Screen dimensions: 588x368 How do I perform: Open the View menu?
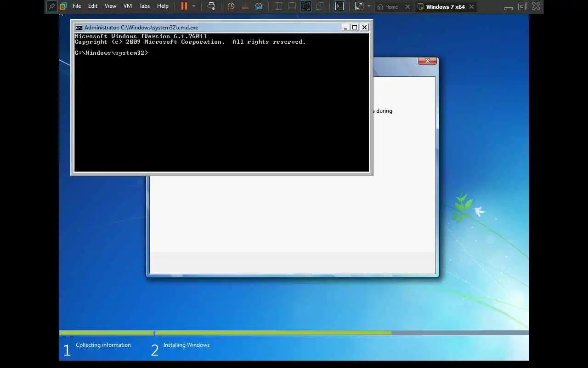point(110,6)
